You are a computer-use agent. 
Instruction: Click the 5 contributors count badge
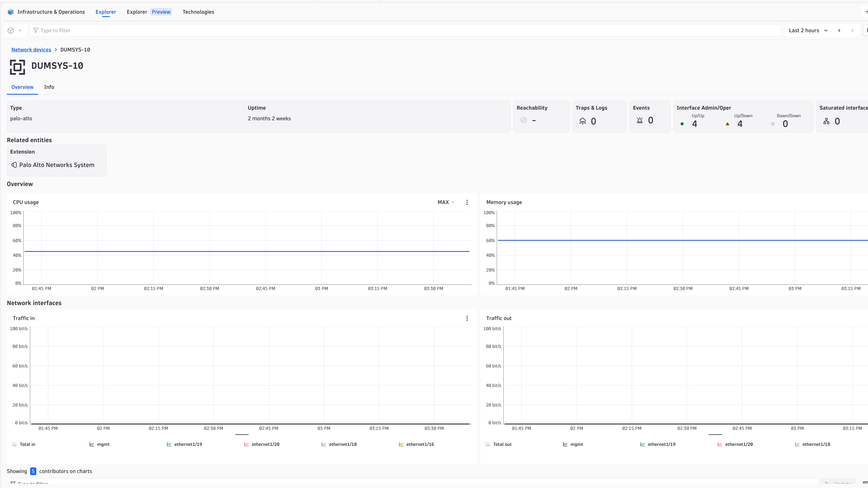coord(33,471)
